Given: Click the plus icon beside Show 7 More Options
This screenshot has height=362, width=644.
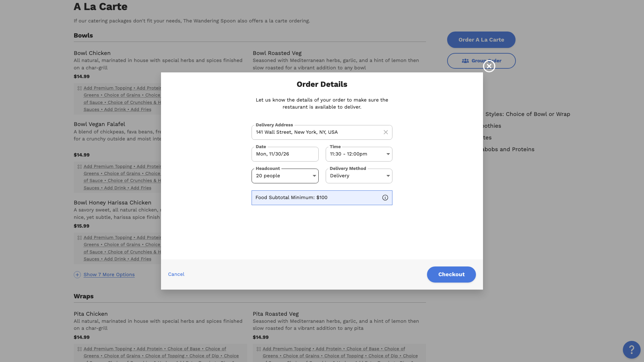Looking at the screenshot, I should [77, 275].
